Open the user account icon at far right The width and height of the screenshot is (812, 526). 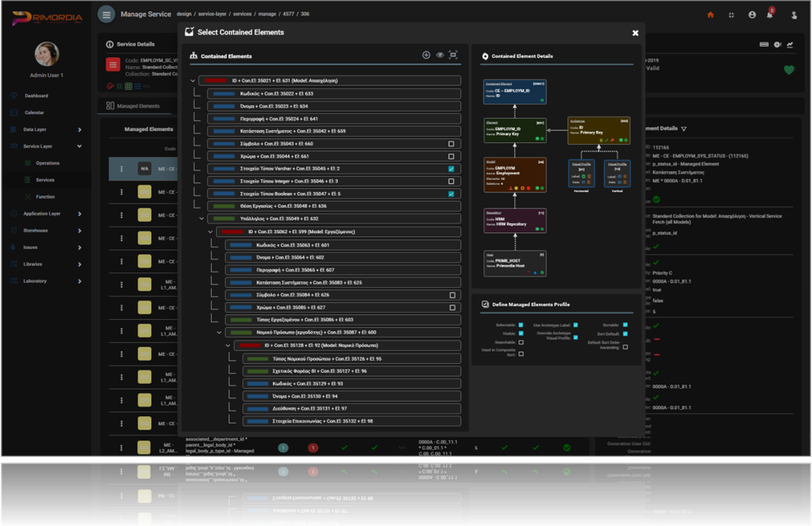coord(793,15)
